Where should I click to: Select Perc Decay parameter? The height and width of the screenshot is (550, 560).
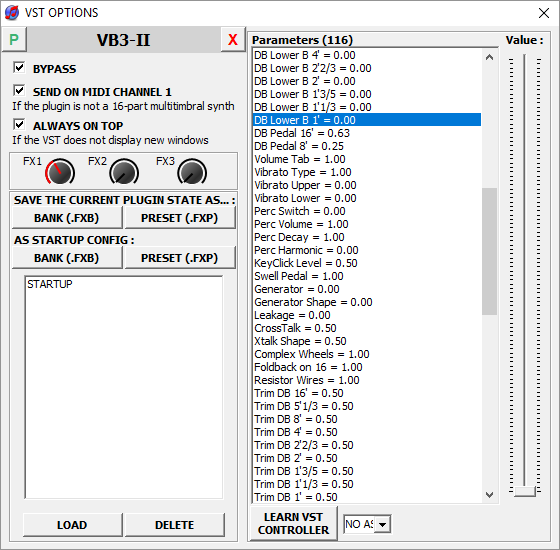click(x=367, y=237)
